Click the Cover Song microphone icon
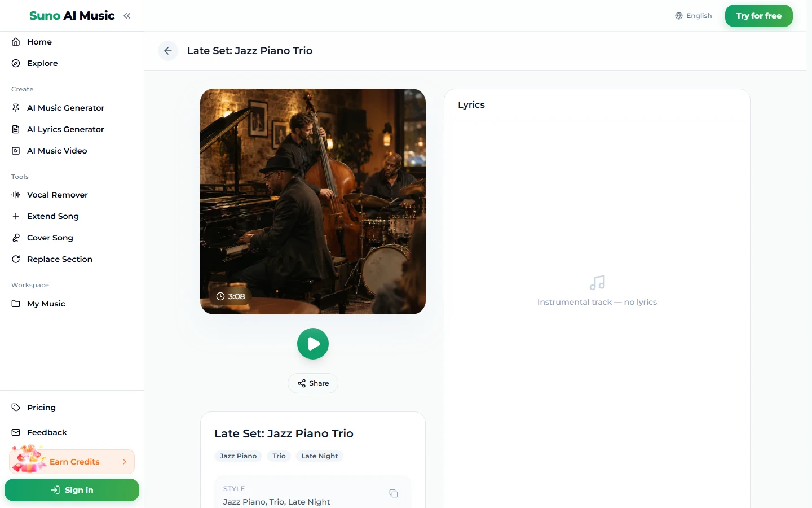The width and height of the screenshot is (812, 508). [16, 238]
